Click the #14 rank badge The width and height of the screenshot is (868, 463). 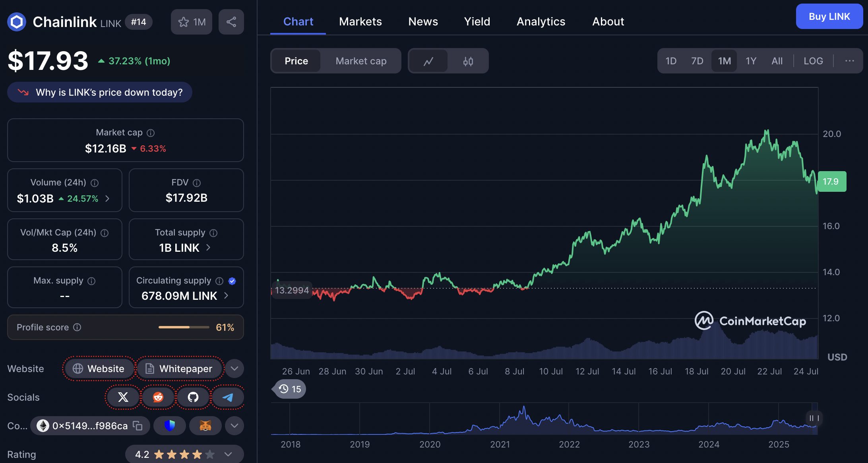click(139, 22)
